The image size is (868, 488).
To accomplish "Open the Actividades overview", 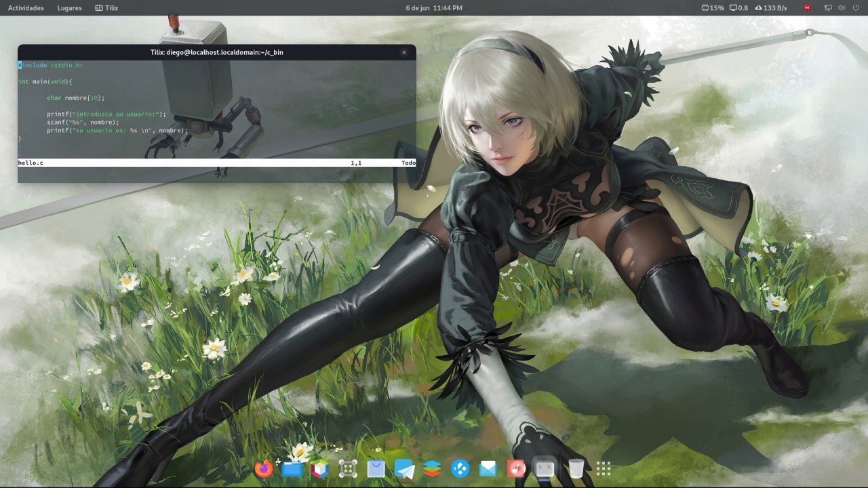I will 26,8.
